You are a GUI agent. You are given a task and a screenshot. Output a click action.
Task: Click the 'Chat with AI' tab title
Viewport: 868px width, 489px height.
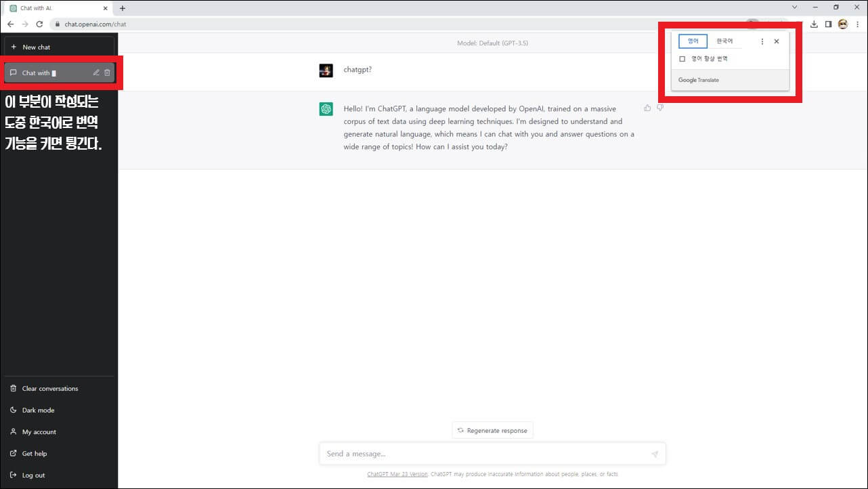click(37, 8)
